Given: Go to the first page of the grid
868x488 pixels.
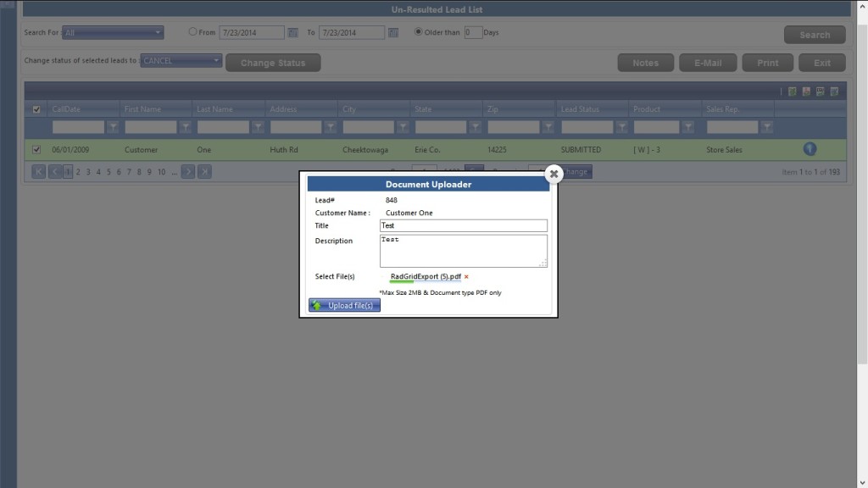Looking at the screenshot, I should (39, 171).
